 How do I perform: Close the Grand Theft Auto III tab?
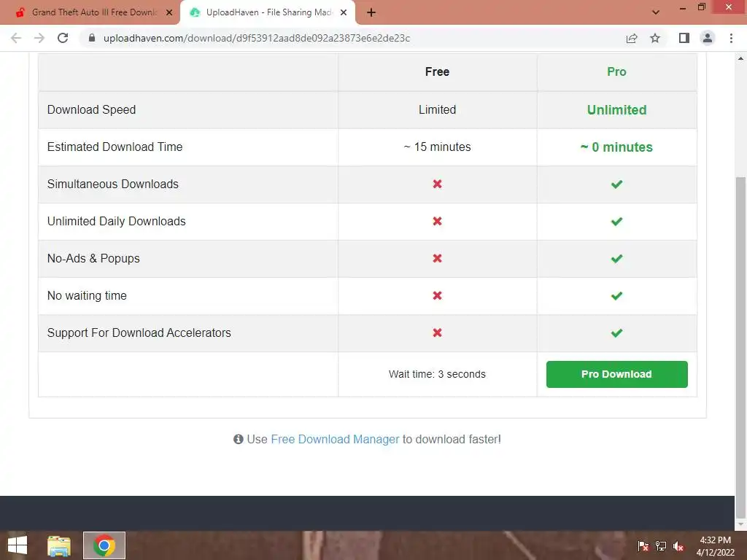(169, 13)
